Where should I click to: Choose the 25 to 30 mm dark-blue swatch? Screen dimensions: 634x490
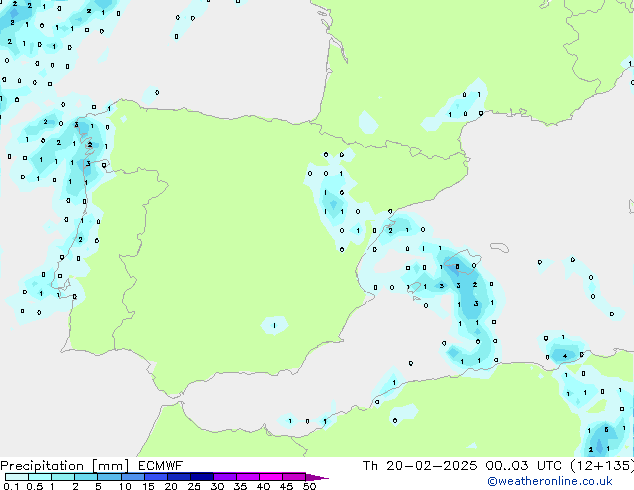[x=201, y=477]
